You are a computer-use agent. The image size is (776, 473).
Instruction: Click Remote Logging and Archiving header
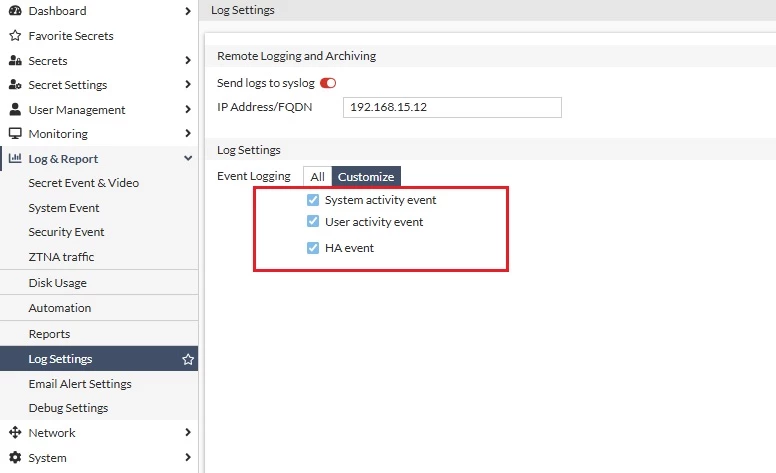(x=296, y=56)
